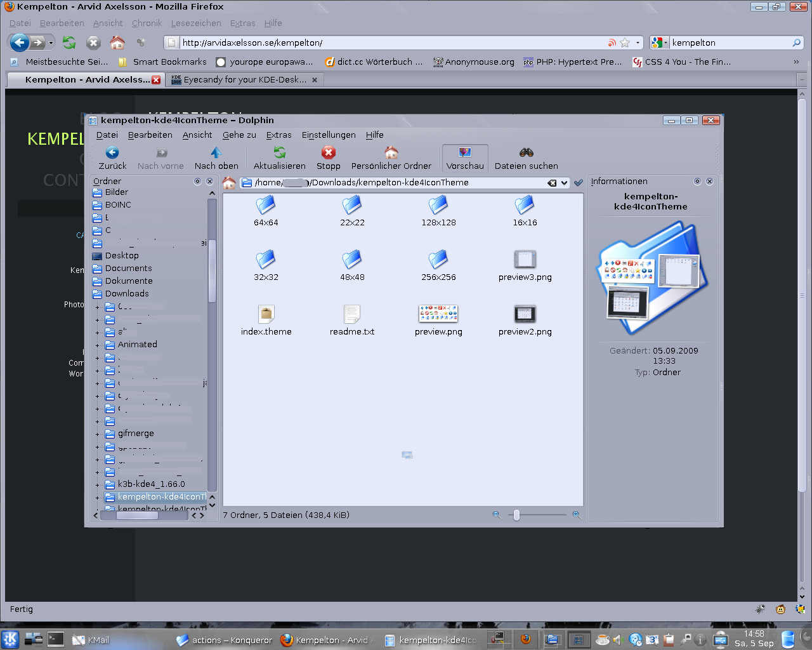Click home icon in Dolphin location bar
Image resolution: width=812 pixels, height=650 pixels.
point(229,183)
